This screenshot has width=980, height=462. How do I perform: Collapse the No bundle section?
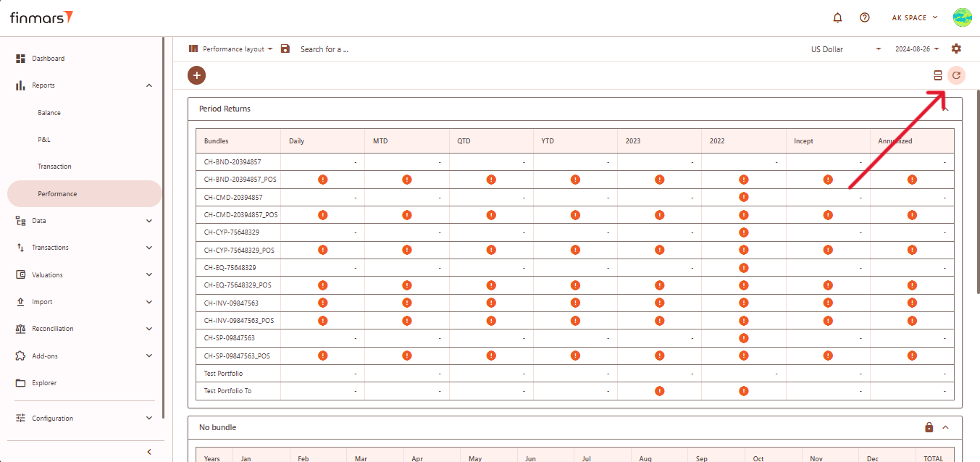click(x=945, y=427)
